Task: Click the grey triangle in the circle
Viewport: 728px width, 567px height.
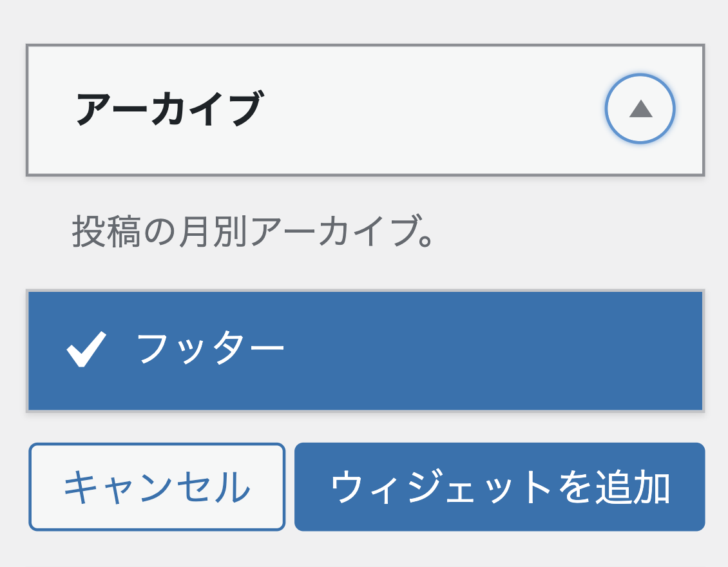Action: coord(640,110)
